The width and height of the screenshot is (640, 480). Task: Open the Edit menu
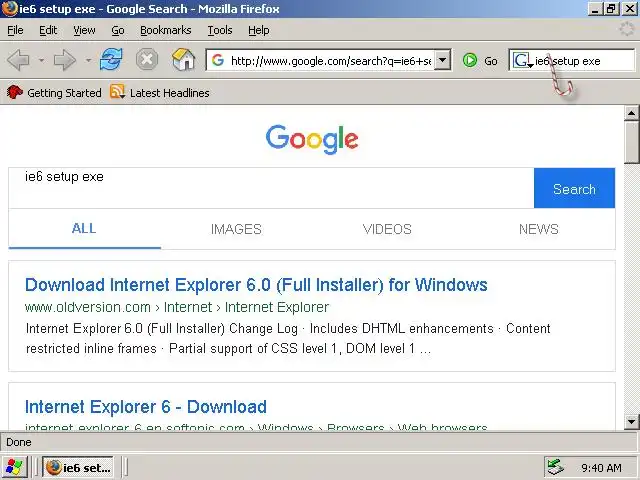coord(48,30)
